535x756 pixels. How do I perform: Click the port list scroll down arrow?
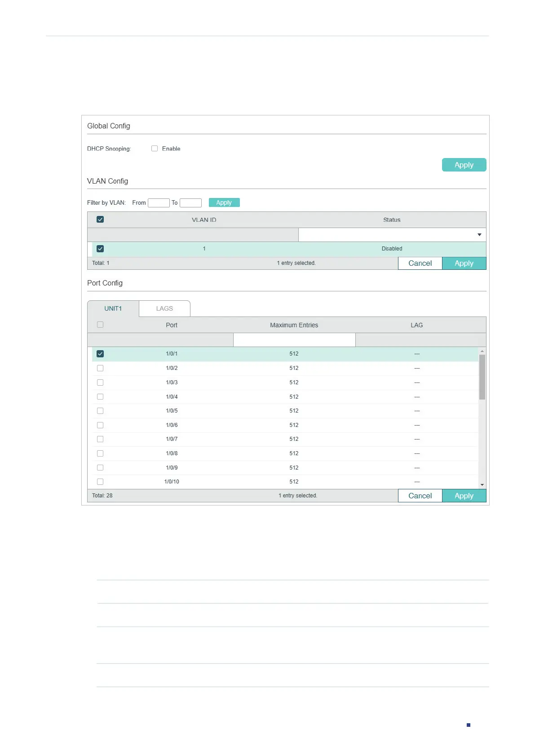[x=482, y=485]
